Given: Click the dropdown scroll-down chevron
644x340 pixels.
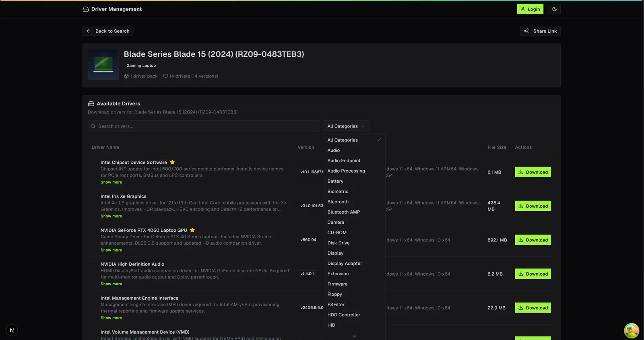Looking at the screenshot, I should click(x=354, y=336).
